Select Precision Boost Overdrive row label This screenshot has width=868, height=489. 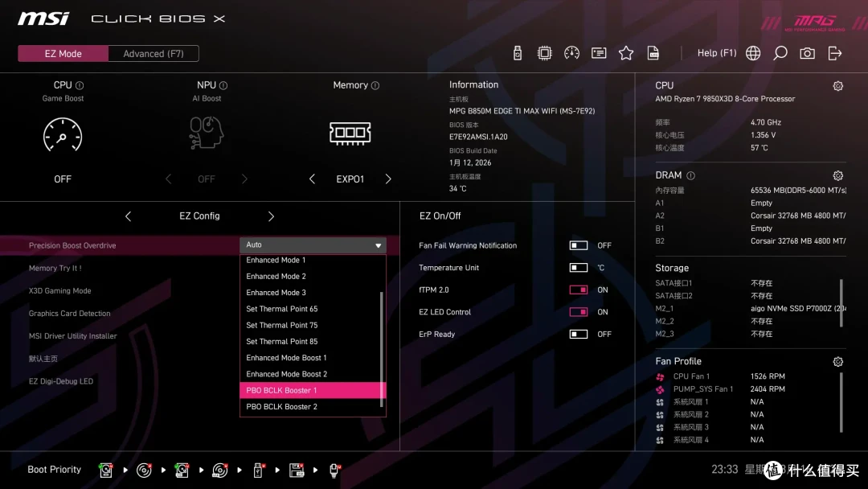tap(72, 245)
